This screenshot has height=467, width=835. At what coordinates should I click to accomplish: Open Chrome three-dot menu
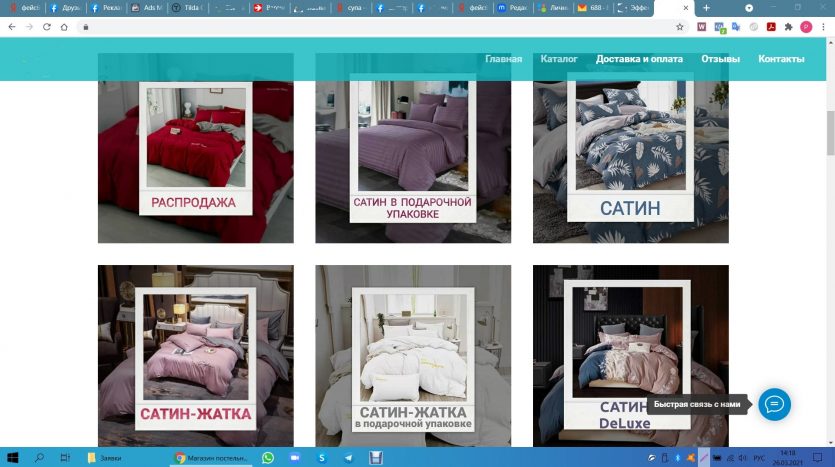823,27
